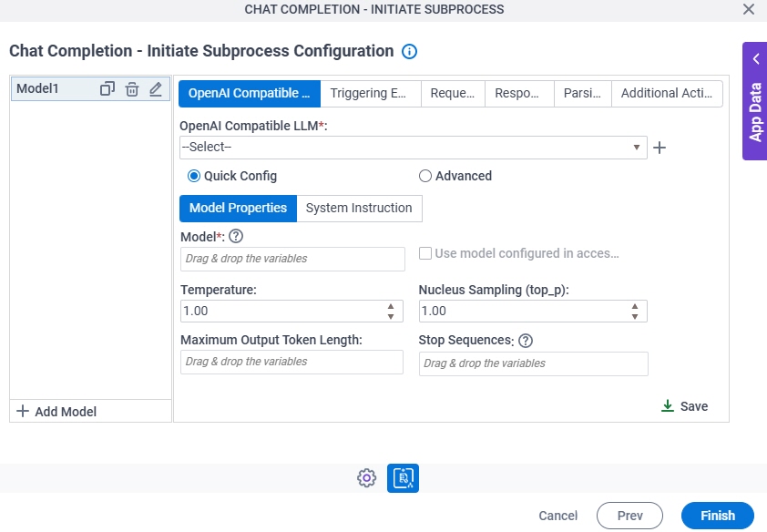Image resolution: width=767 pixels, height=532 pixels.
Task: Open the configuration info icon
Action: point(409,51)
